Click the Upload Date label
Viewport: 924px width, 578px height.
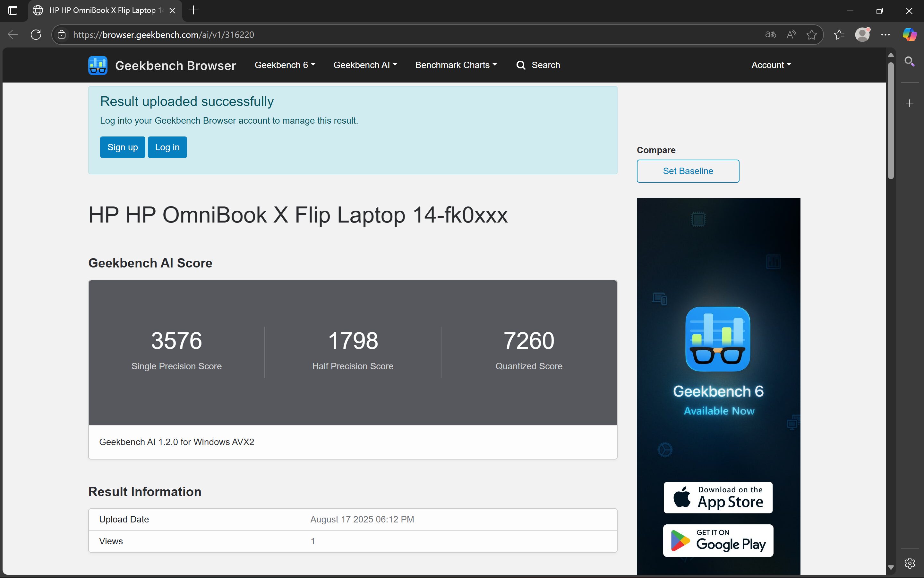(124, 520)
